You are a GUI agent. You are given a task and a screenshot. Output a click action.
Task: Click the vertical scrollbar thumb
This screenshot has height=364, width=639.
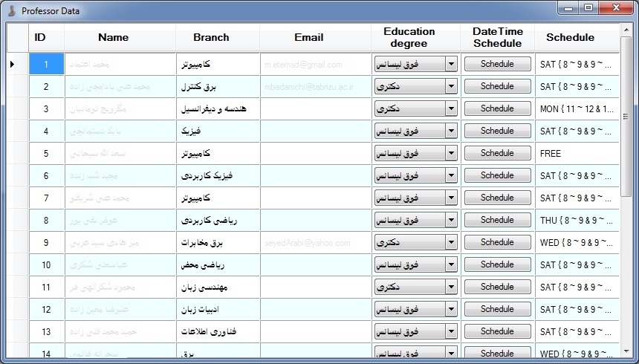pos(626,116)
